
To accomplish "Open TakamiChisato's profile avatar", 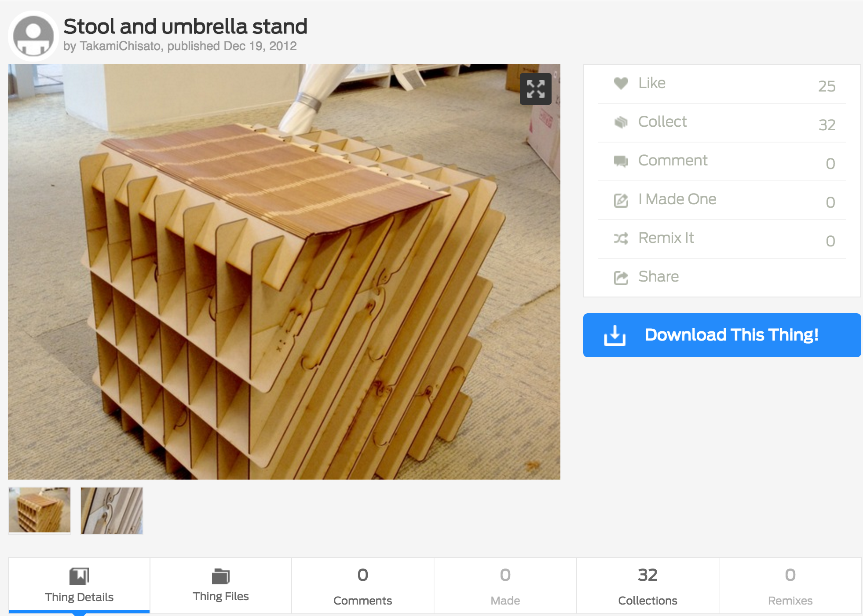I will coord(33,36).
